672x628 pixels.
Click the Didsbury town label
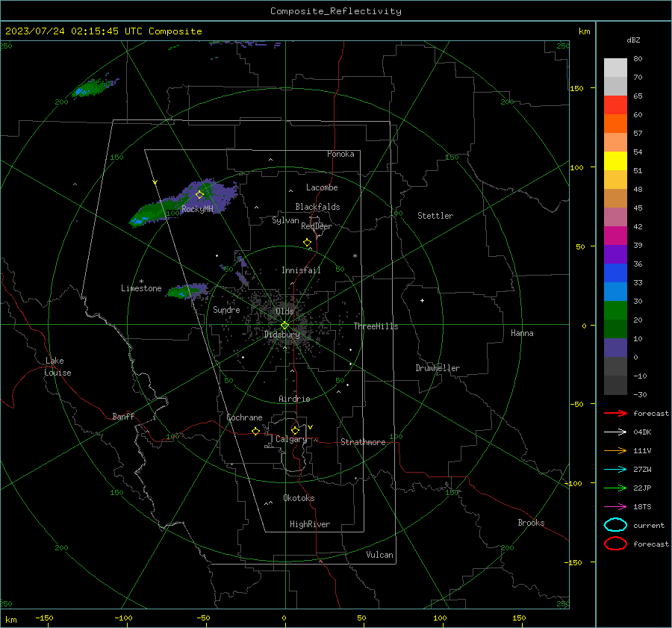(x=281, y=335)
